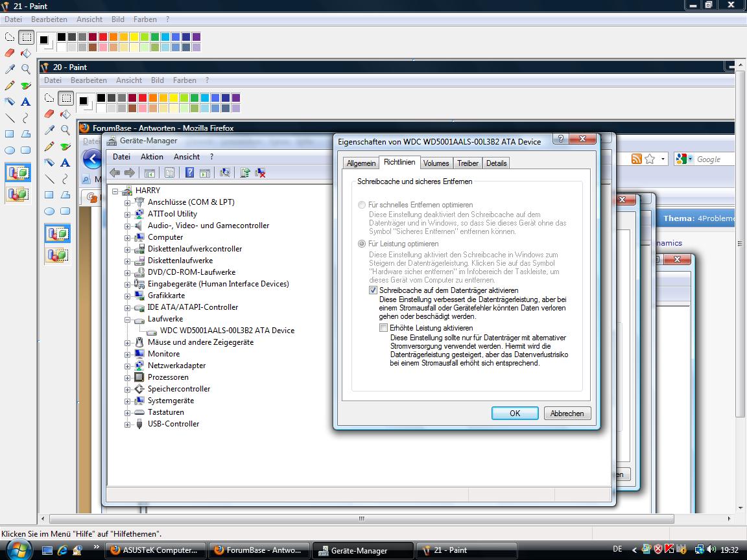
Task: Switch to the Allgemein tab in properties dialog
Action: point(361,163)
